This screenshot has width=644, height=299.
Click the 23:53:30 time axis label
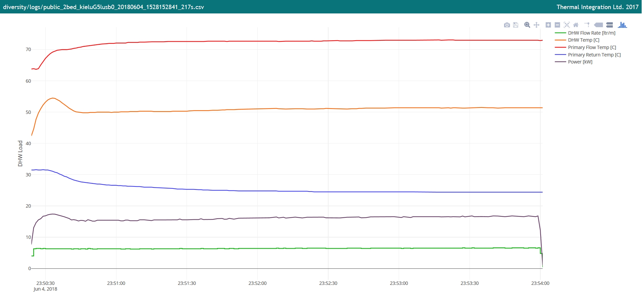pyautogui.click(x=469, y=283)
